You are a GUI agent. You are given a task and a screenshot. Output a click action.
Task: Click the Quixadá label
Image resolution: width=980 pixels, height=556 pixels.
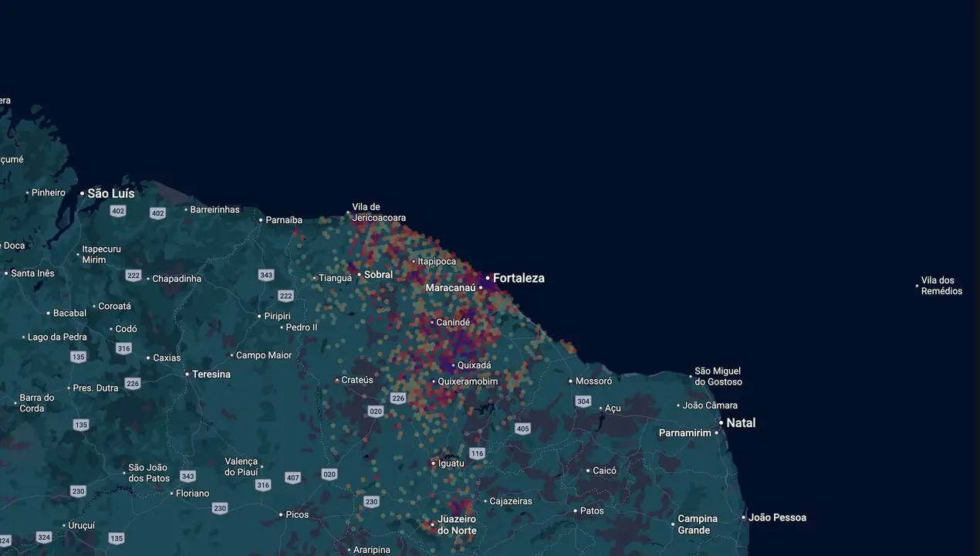click(474, 365)
